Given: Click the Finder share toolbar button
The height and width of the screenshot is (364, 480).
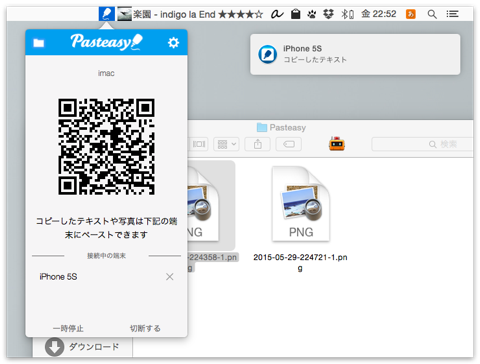Looking at the screenshot, I should click(257, 144).
